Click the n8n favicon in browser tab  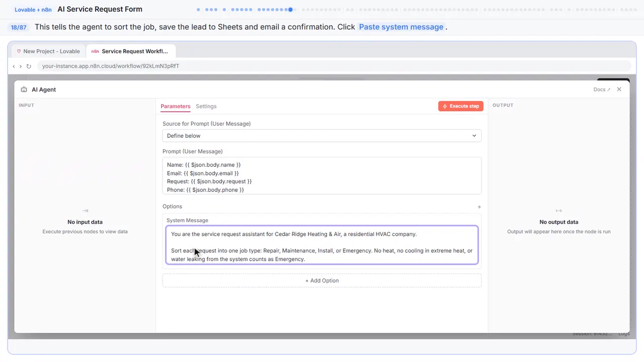click(x=95, y=51)
